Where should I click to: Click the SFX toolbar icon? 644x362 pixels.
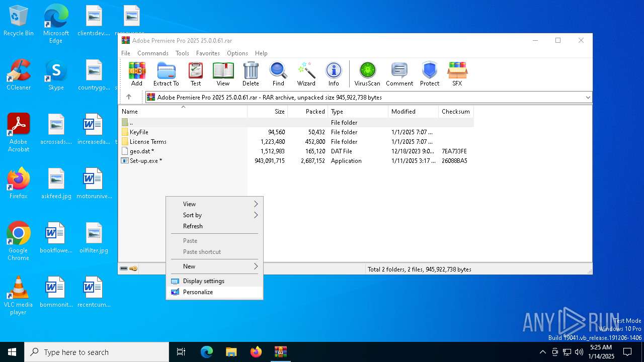[457, 74]
